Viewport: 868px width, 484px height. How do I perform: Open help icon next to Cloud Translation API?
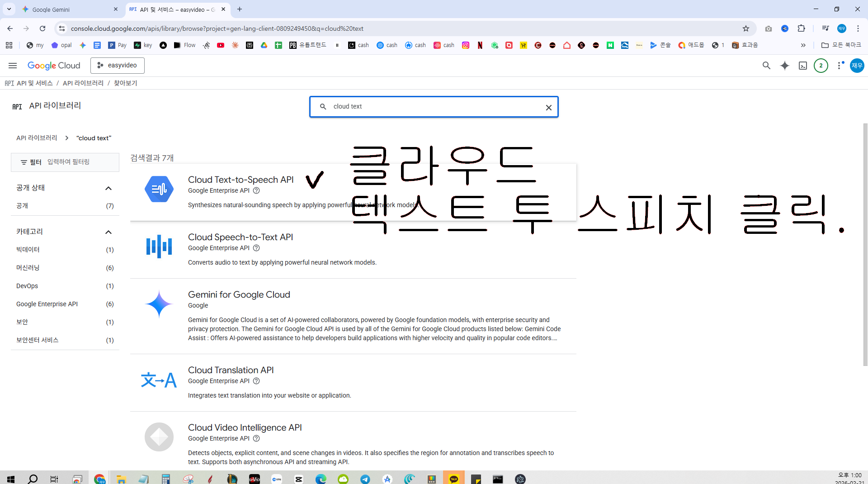pos(256,381)
